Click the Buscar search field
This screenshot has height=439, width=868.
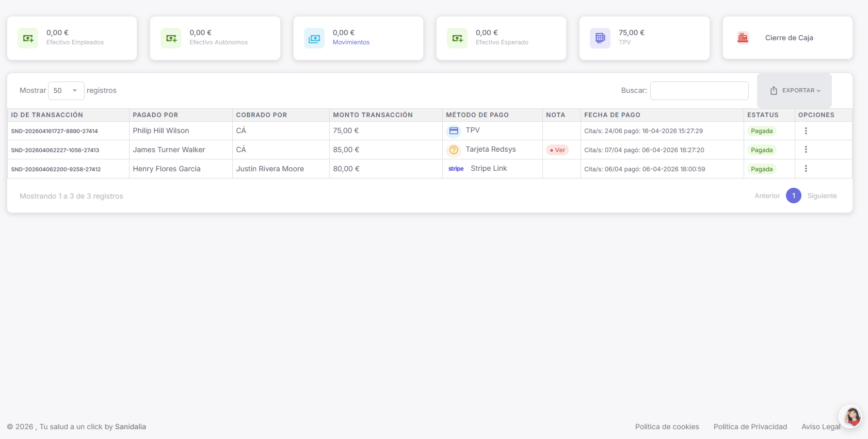[x=699, y=91]
